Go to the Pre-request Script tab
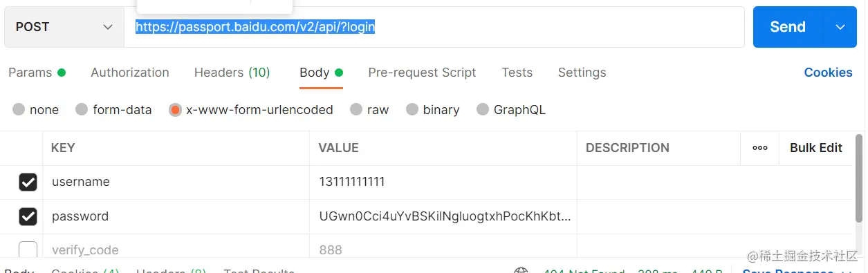Viewport: 868px width, 273px height. tap(422, 73)
